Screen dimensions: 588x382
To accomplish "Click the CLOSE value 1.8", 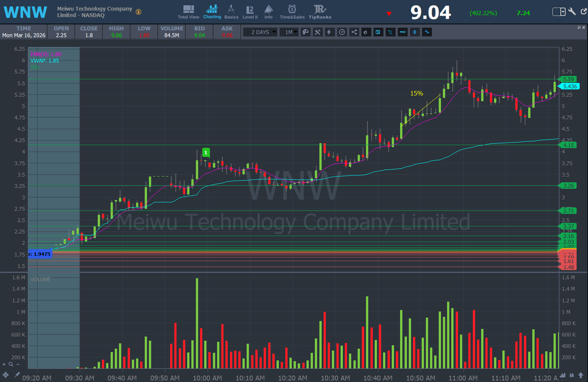I will click(x=89, y=35).
